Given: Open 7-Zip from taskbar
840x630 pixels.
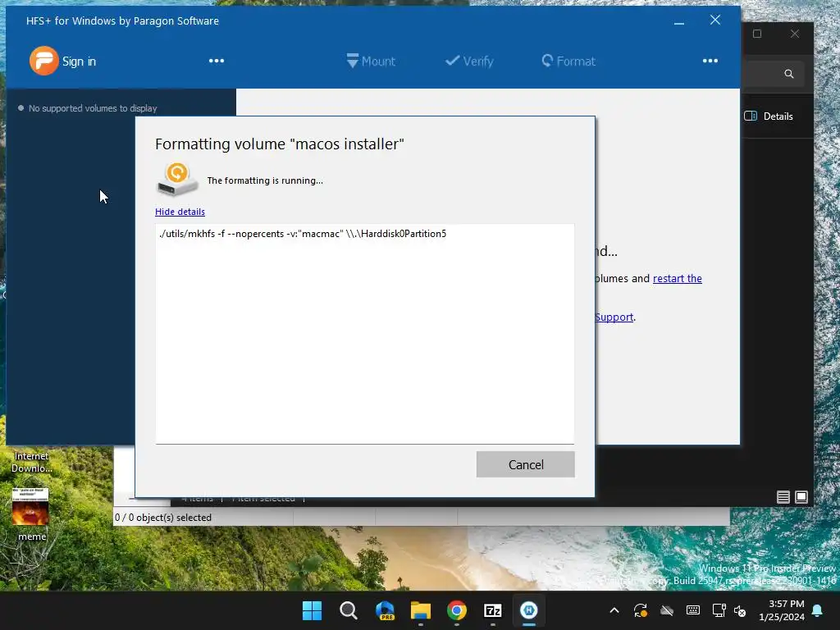Looking at the screenshot, I should [x=493, y=610].
